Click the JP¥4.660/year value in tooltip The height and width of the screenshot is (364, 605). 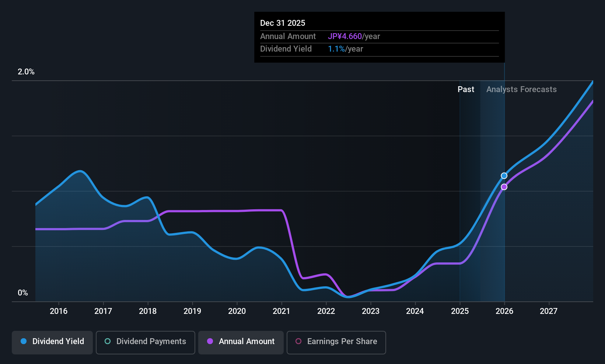click(x=354, y=36)
